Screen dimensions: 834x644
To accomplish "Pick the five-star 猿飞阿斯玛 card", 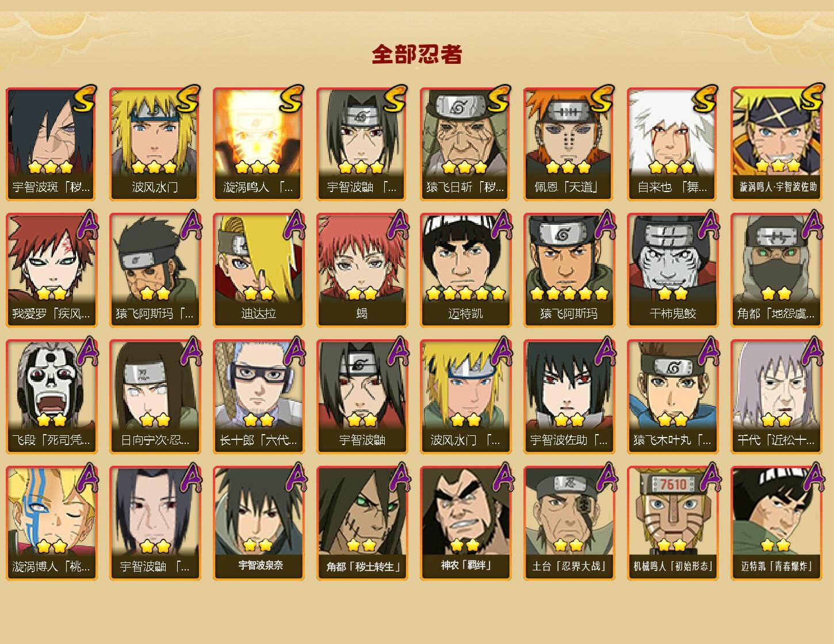I will pos(569,270).
